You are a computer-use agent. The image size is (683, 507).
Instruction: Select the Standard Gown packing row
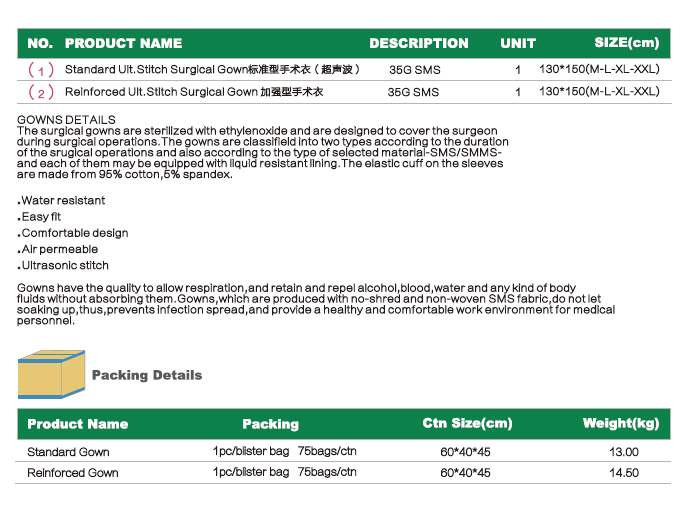343,451
